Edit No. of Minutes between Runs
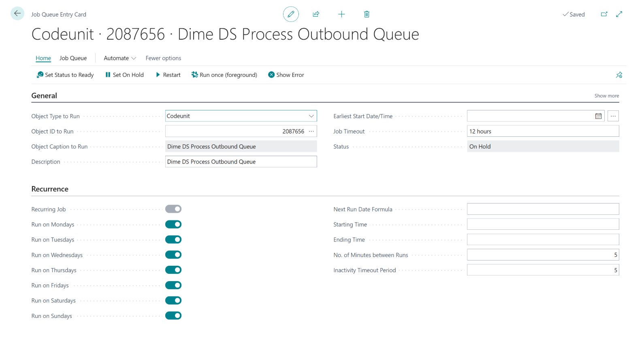This screenshot has width=644, height=343. (x=543, y=255)
